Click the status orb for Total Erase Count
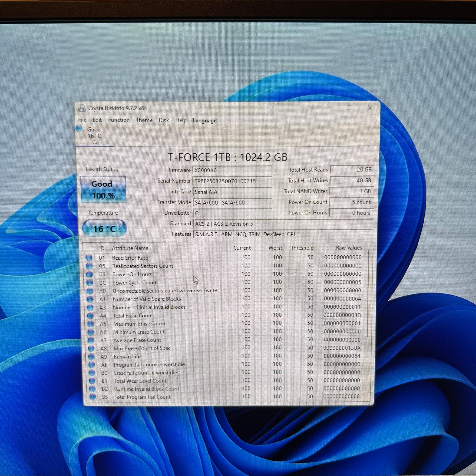Screen dimensions: 476x476 [90, 316]
